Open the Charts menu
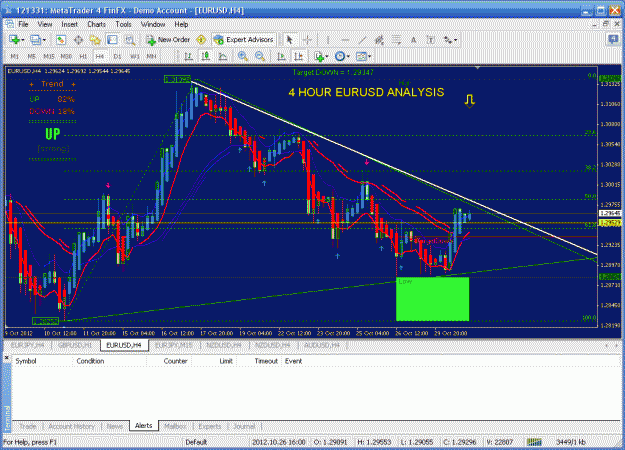 96,24
